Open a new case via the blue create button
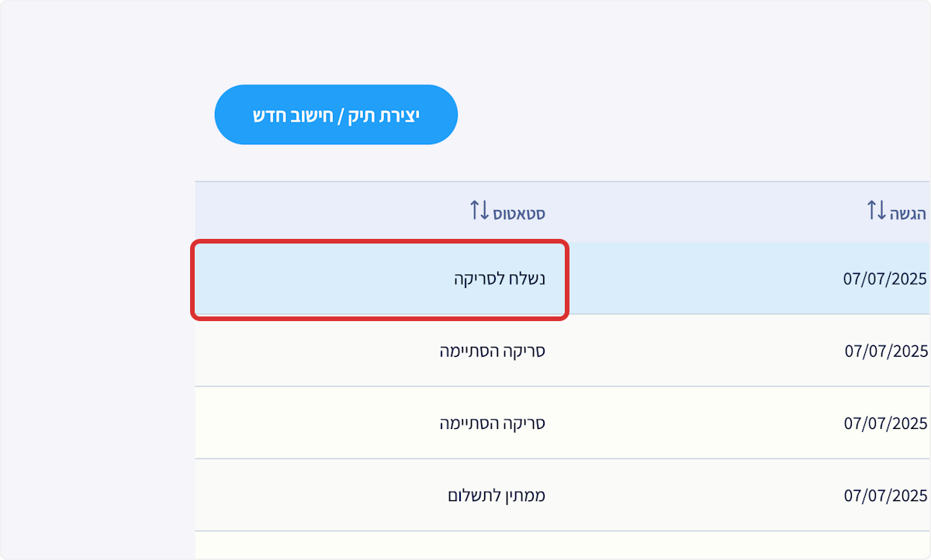 336,114
